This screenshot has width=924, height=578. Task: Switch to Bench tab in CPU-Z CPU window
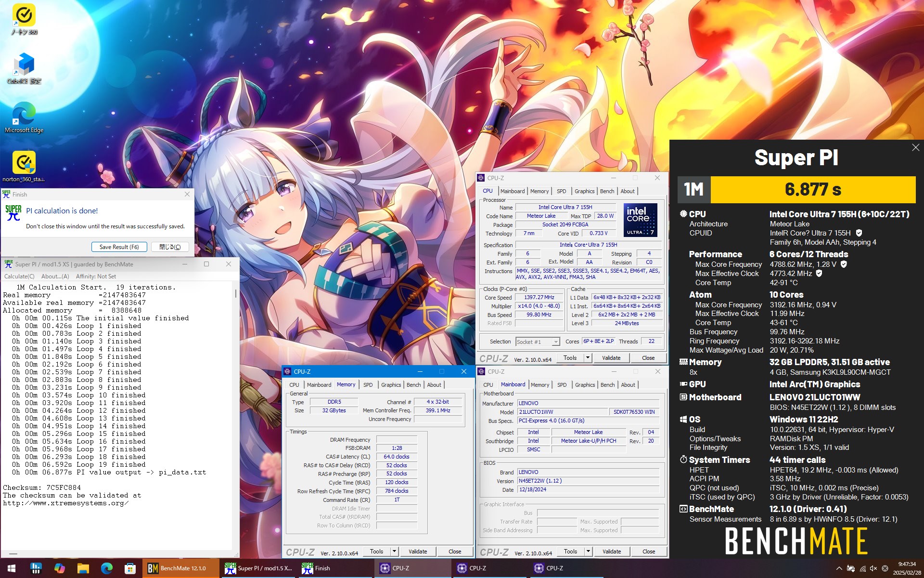607,191
